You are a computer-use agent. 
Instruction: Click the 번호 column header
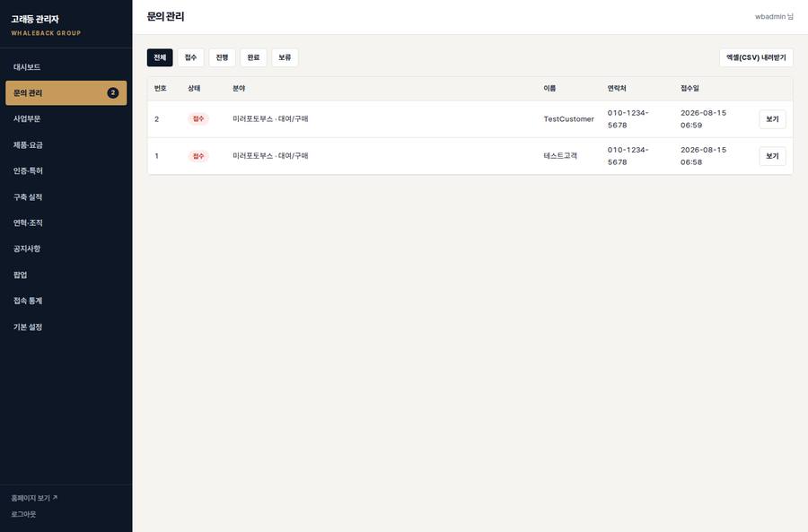coord(161,89)
